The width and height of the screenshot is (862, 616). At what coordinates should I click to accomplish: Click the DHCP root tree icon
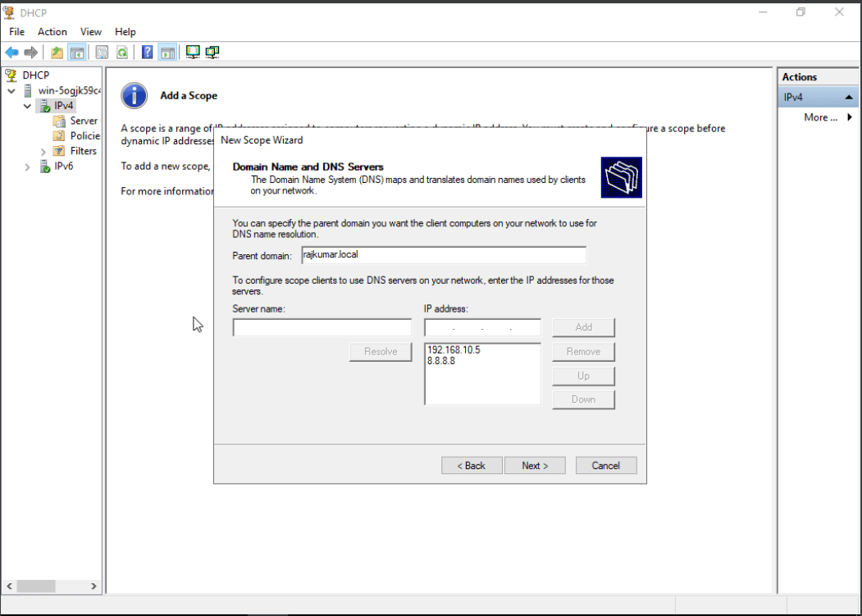[x=11, y=75]
